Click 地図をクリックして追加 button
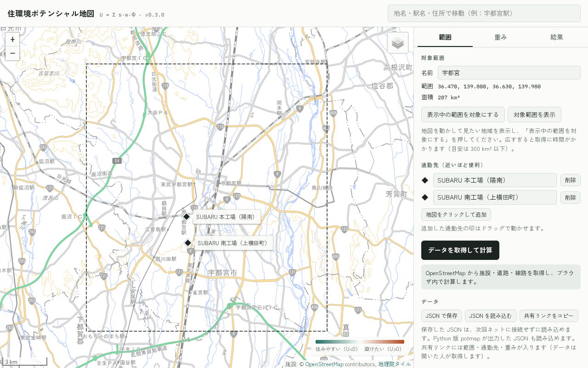The image size is (588, 368). 456,215
